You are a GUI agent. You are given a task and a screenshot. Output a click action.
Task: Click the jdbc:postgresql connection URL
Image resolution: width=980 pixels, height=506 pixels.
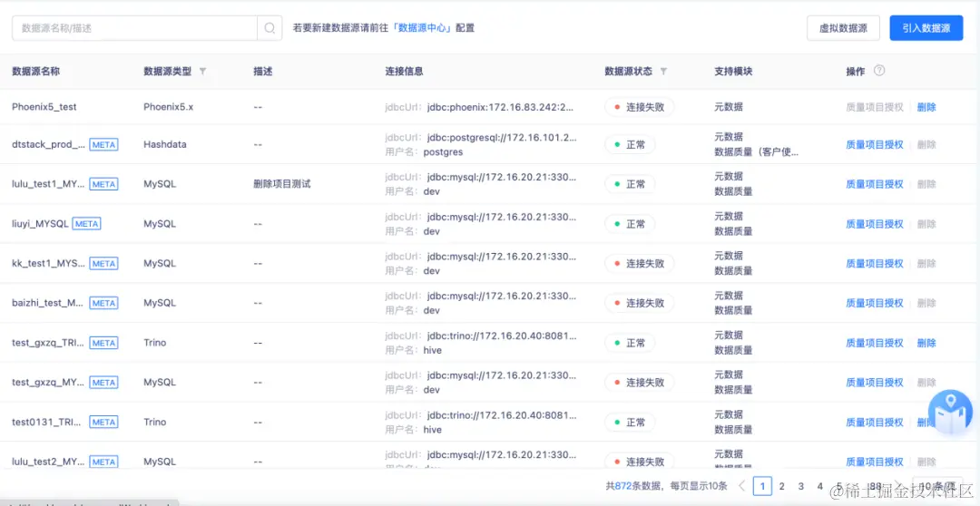tap(502, 138)
